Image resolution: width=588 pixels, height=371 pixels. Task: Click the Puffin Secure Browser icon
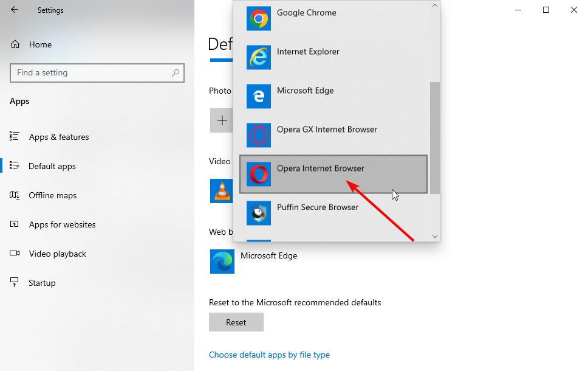tap(259, 213)
